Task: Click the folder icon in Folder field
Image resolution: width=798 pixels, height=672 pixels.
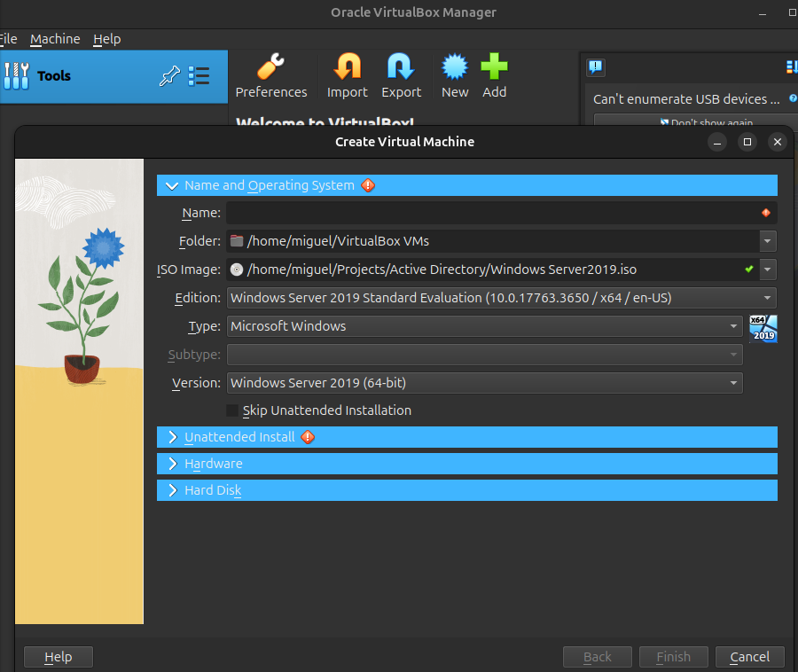Action: [x=237, y=240]
